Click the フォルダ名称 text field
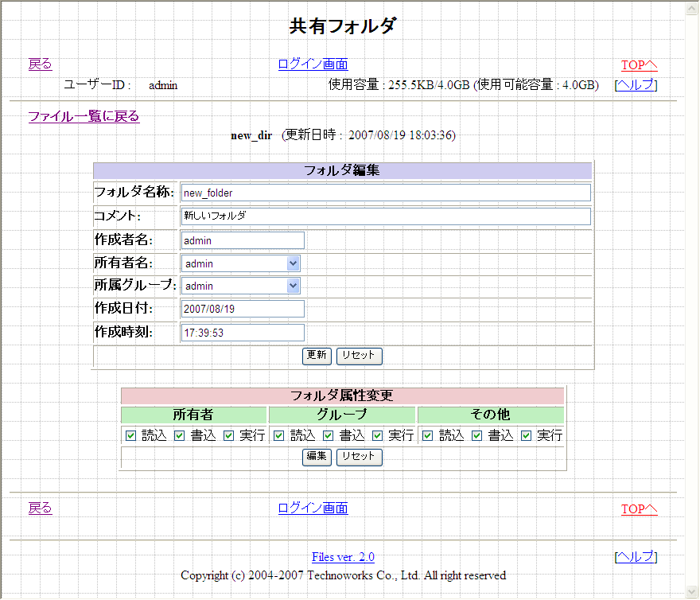The height and width of the screenshot is (600, 700). (385, 193)
